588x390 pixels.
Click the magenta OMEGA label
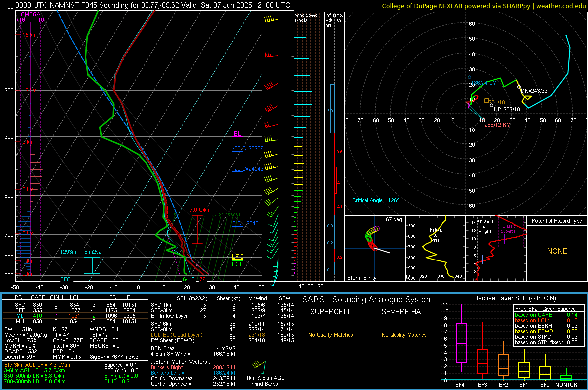click(31, 14)
